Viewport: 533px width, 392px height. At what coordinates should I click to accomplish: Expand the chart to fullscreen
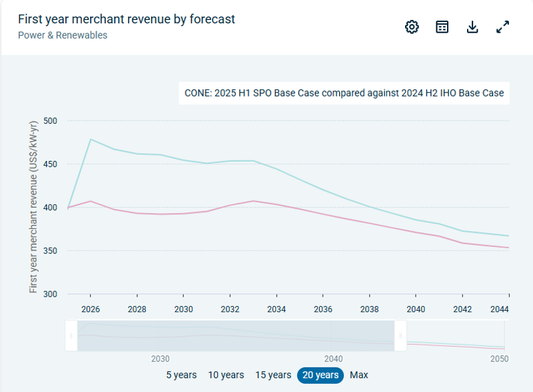tap(503, 27)
